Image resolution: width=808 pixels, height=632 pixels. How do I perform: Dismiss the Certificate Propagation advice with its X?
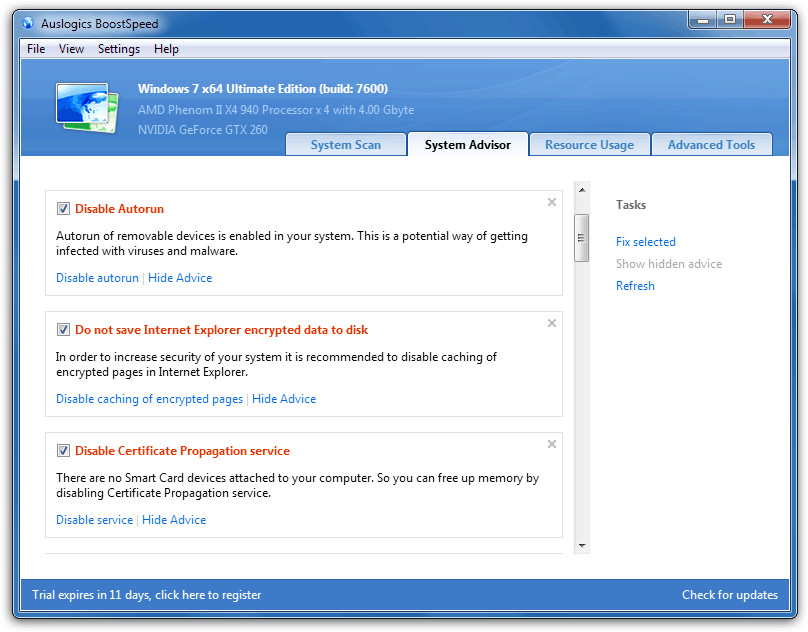pos(552,444)
